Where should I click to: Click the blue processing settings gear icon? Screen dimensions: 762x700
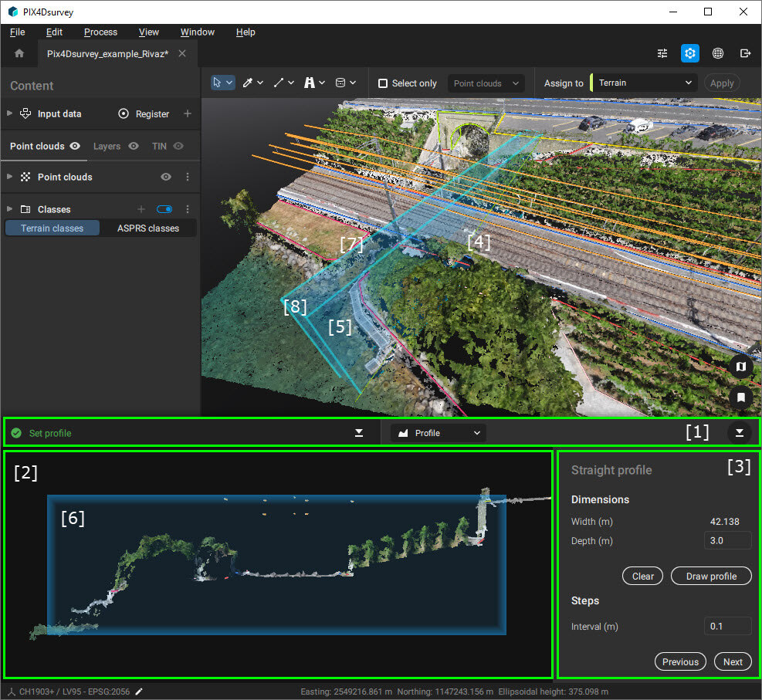point(689,53)
